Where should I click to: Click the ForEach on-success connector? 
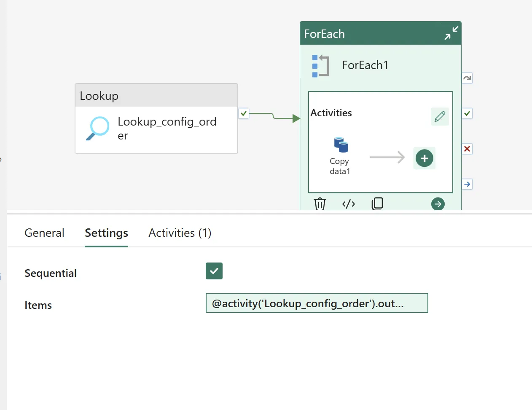[467, 113]
